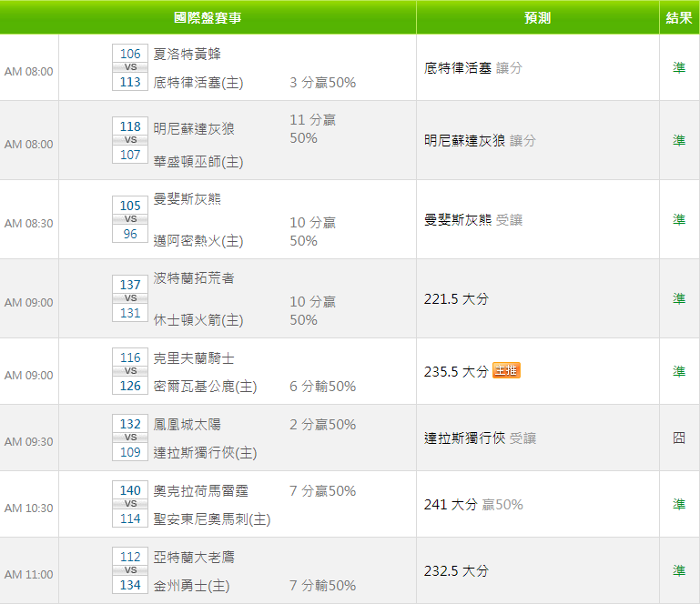Click prediction 明尼蘇達灰狼 讓分
Viewport: 700px width, 604px height.
point(480,140)
